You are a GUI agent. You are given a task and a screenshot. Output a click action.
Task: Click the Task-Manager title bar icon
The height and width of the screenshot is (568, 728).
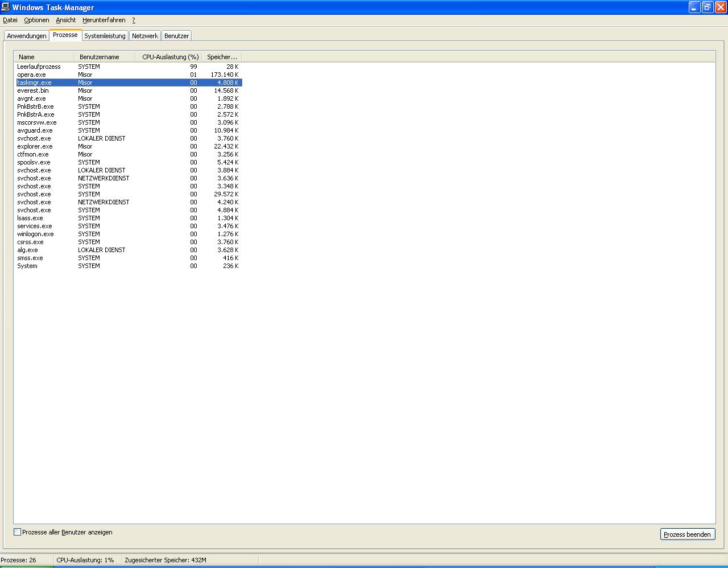point(6,7)
